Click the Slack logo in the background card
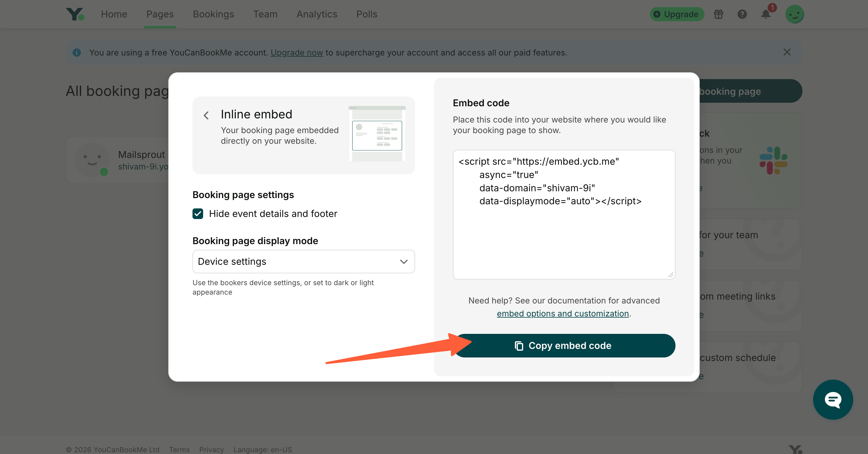The height and width of the screenshot is (454, 868). (773, 160)
